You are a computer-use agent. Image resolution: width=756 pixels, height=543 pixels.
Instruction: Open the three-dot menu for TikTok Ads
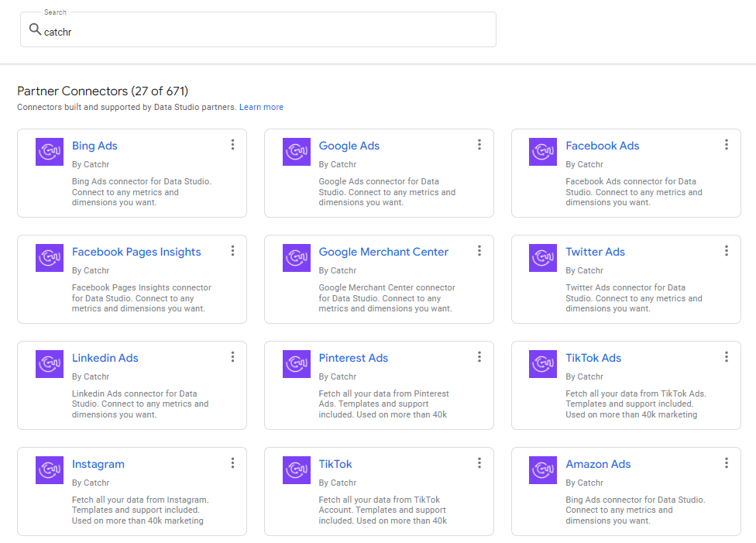click(727, 356)
